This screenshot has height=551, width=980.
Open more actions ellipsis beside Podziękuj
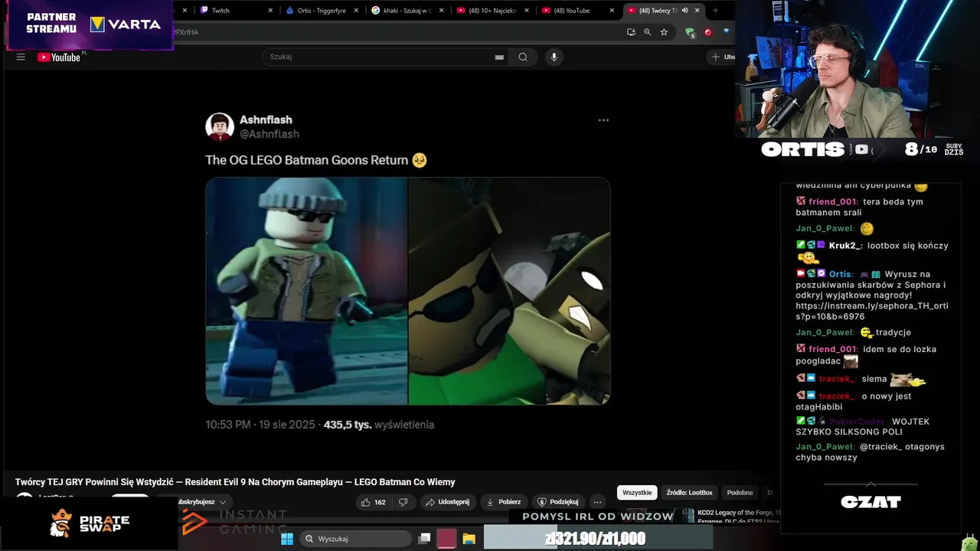coord(597,502)
